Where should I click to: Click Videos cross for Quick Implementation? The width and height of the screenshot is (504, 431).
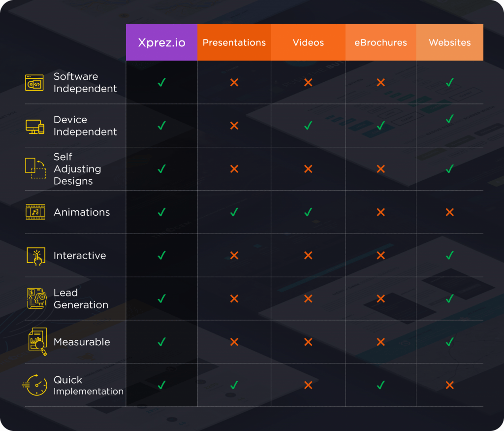coord(308,385)
